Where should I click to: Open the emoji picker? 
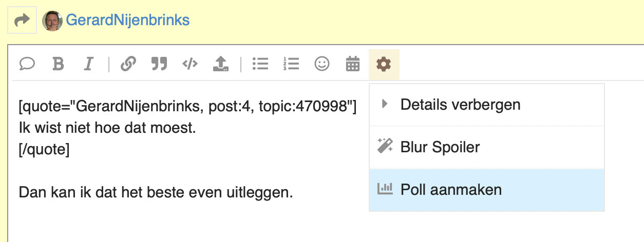pos(322,64)
